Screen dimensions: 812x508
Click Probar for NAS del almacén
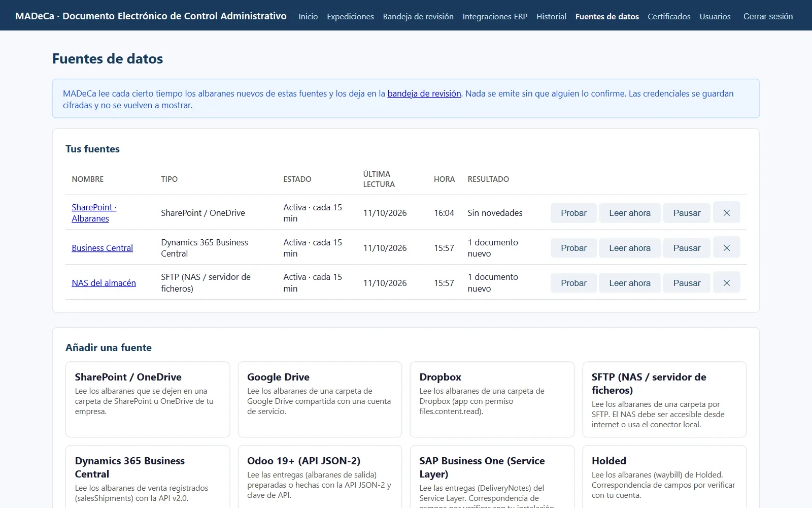click(x=573, y=283)
